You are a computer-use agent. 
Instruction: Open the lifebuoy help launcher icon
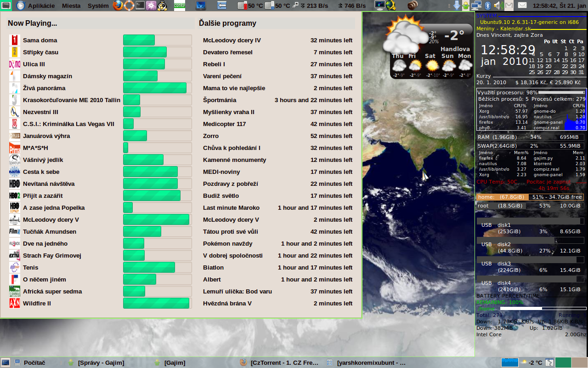(x=129, y=6)
